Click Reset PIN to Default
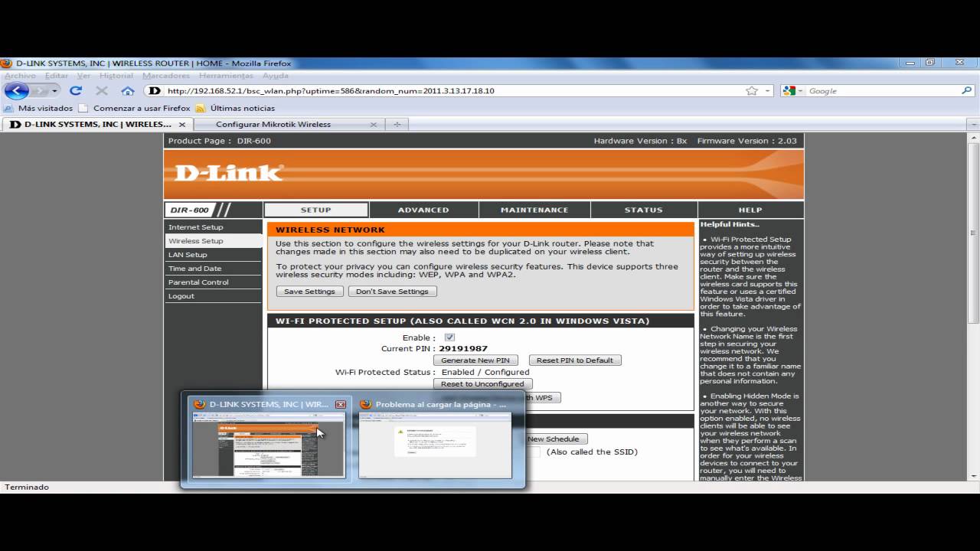Image resolution: width=980 pixels, height=551 pixels. (575, 360)
